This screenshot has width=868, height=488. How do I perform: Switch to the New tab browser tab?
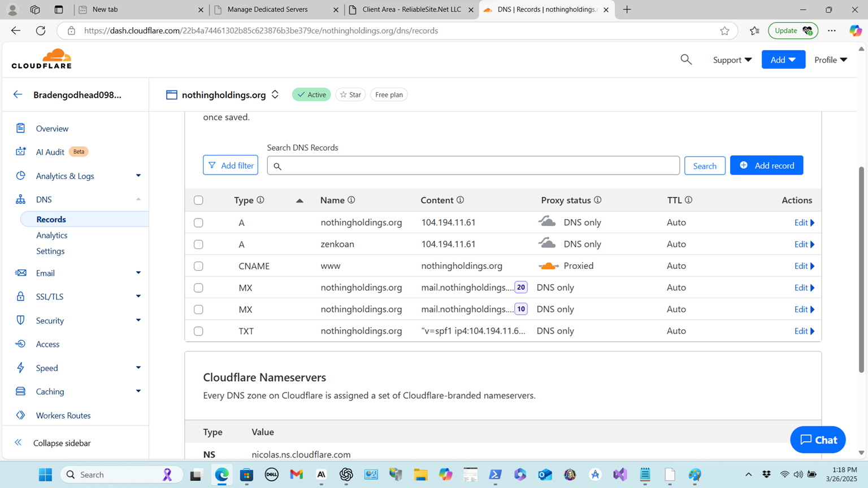click(x=141, y=10)
